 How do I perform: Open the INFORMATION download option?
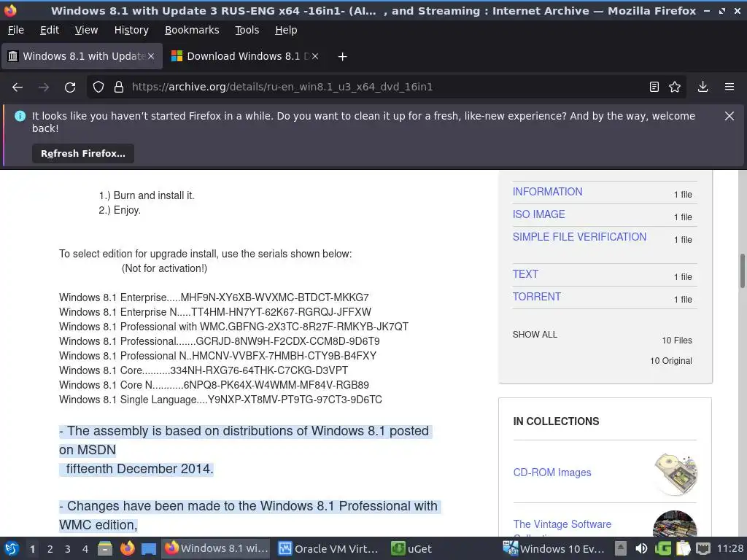click(x=547, y=192)
